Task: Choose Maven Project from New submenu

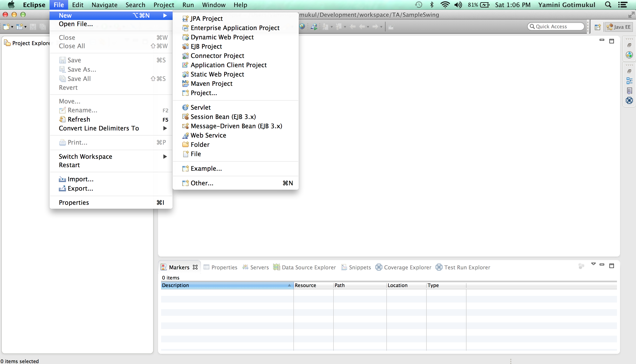Action: pos(211,84)
